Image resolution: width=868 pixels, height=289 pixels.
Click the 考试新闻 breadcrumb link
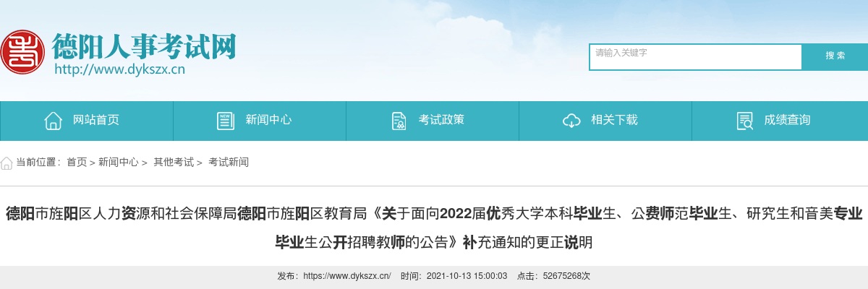[229, 163]
